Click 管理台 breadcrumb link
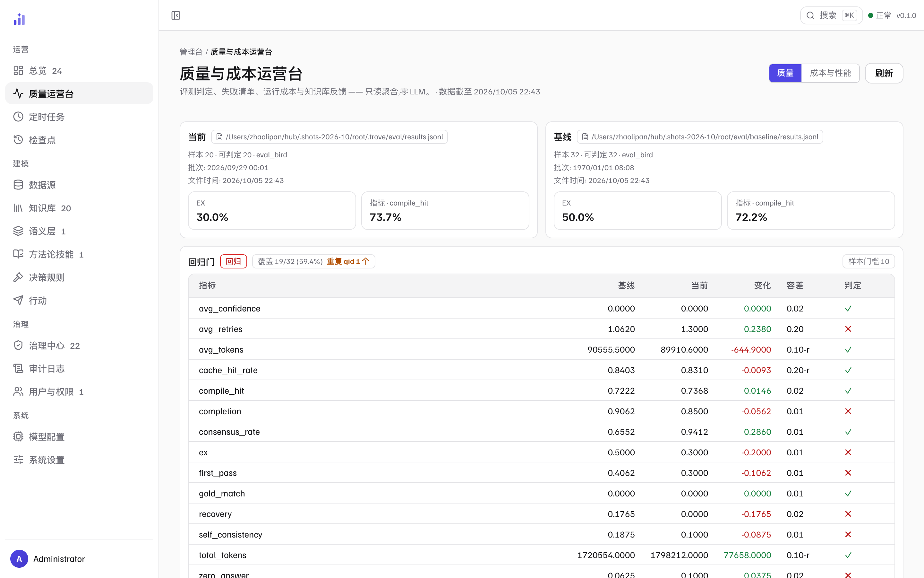Screen dimensions: 924x578 [x=191, y=52]
